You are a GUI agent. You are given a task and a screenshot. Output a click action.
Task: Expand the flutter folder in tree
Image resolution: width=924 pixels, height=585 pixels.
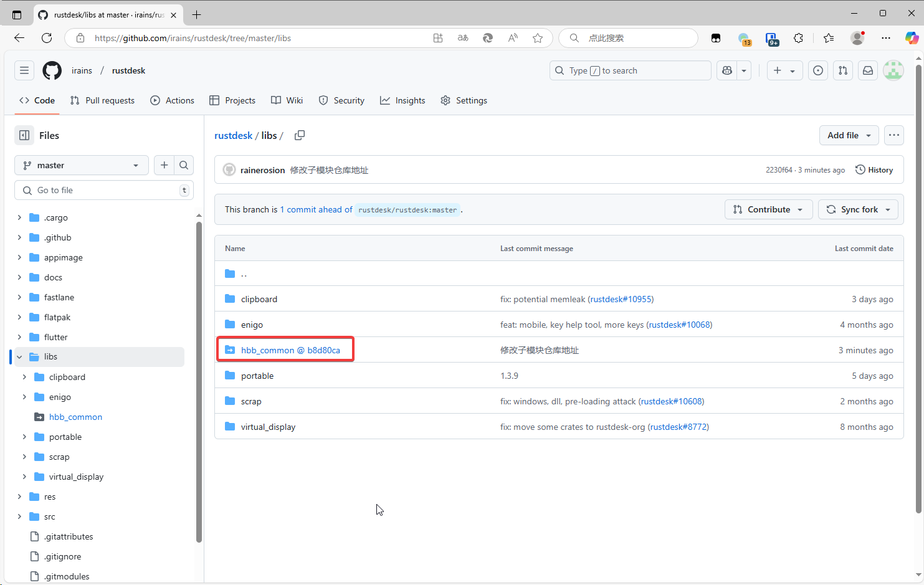click(x=19, y=337)
